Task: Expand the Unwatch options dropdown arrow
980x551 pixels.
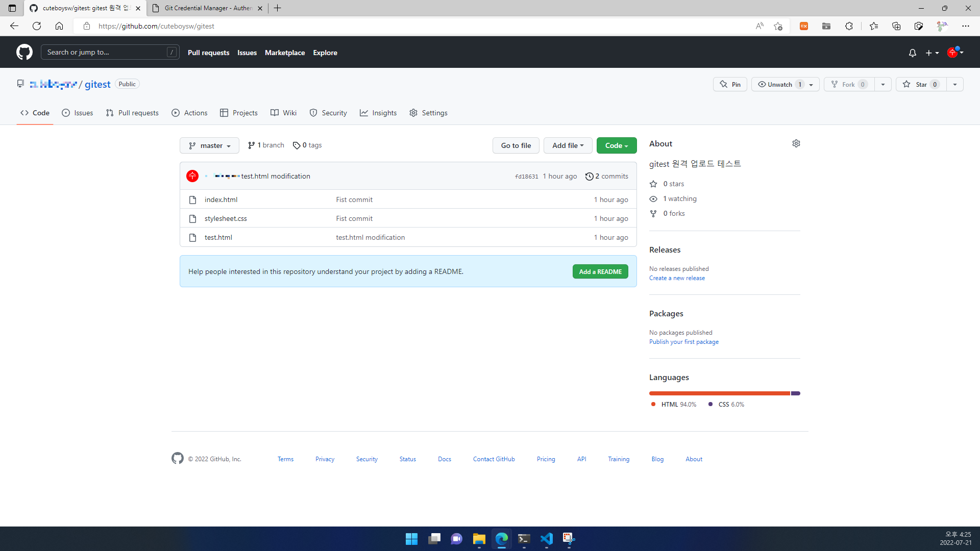Action: (x=811, y=85)
